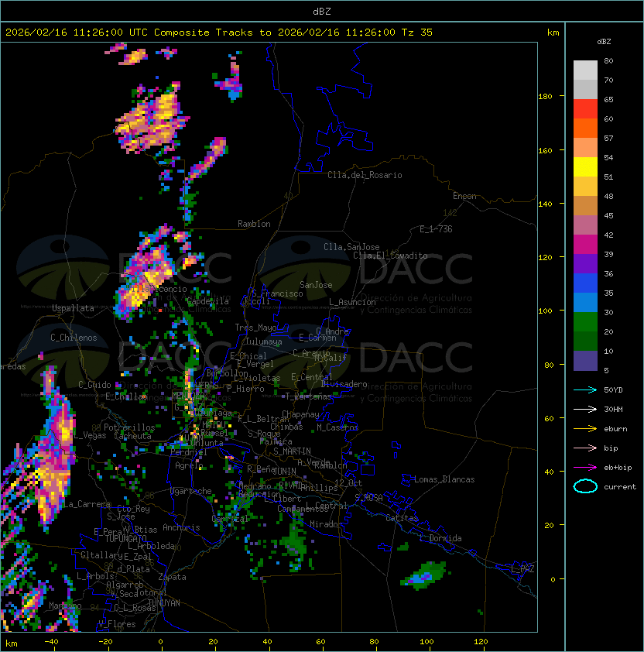Click the L_Vegas map label
This screenshot has height=652, width=644.
pos(90,435)
